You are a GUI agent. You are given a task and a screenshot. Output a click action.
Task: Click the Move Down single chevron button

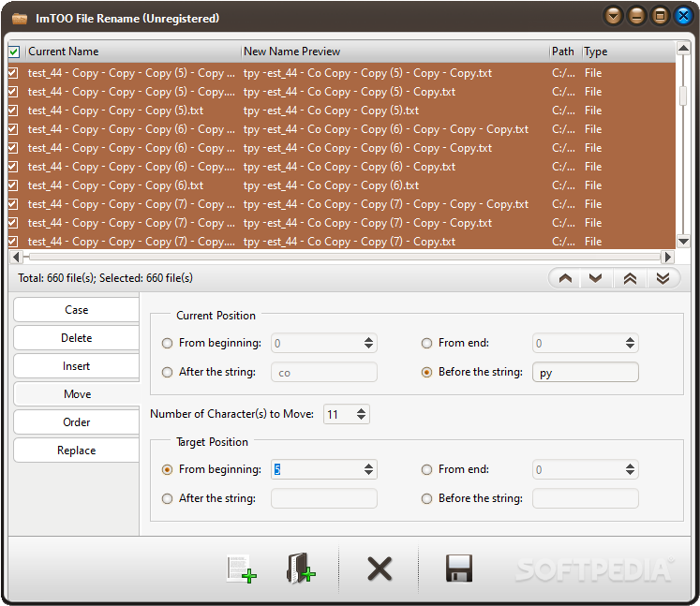tap(596, 278)
